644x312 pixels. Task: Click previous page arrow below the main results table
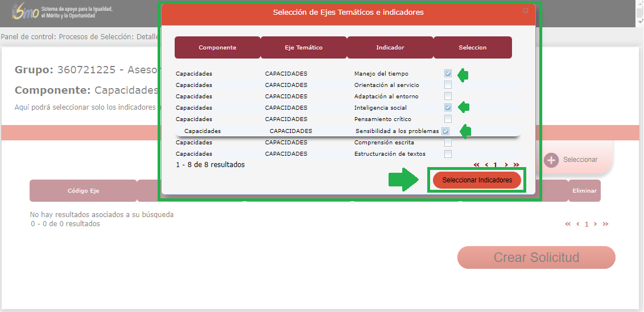coord(578,224)
